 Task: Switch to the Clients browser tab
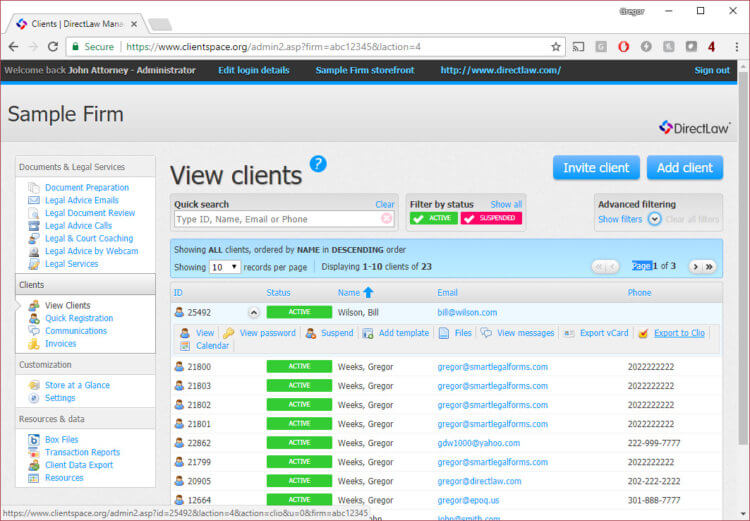coord(77,24)
